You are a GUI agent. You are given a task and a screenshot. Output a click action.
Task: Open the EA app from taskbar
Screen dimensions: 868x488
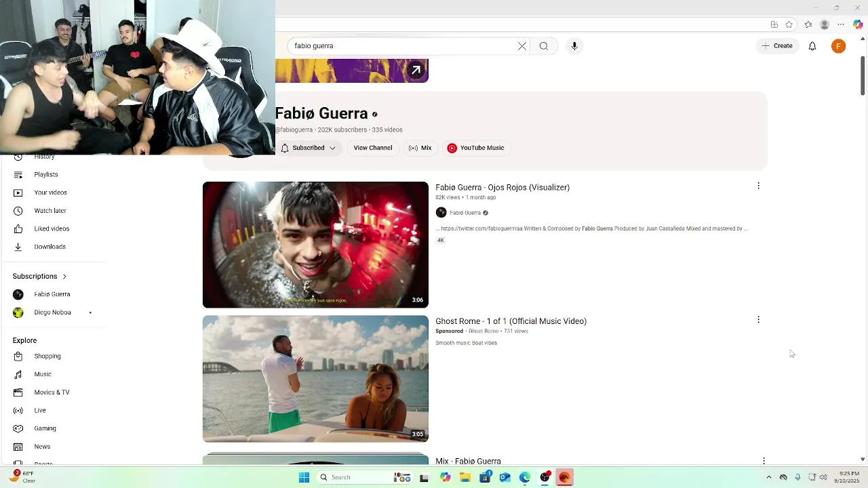pos(564,477)
